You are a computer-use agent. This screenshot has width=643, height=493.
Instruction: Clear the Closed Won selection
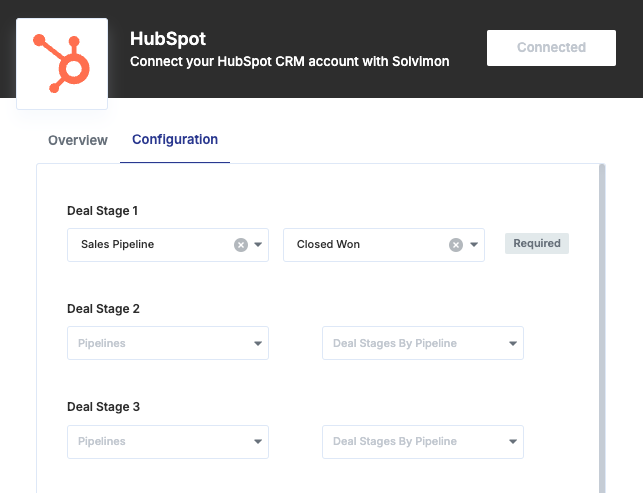click(x=456, y=245)
